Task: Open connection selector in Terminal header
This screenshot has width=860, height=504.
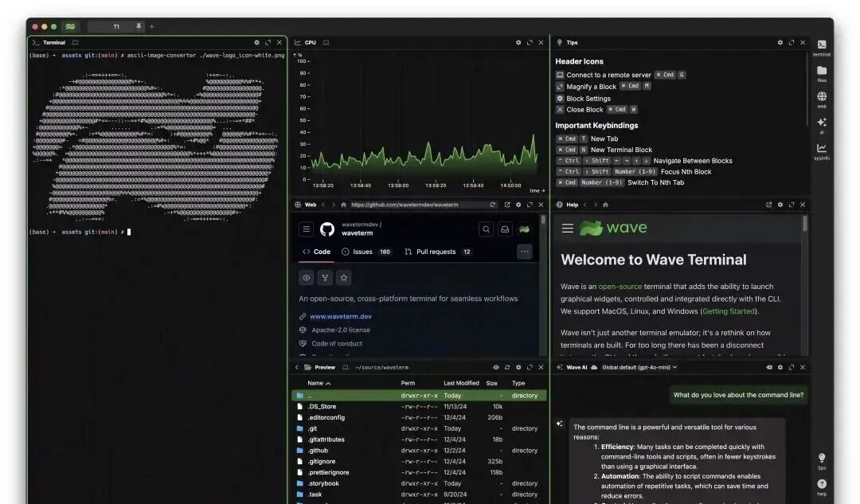Action: [75, 42]
